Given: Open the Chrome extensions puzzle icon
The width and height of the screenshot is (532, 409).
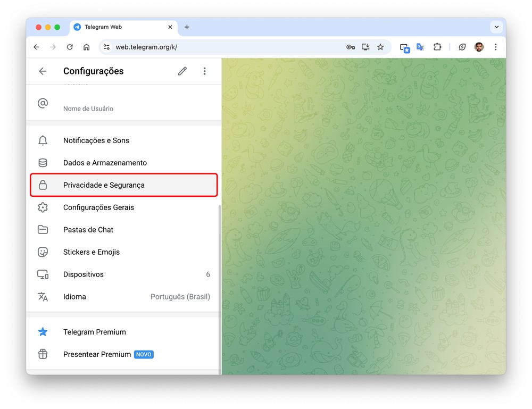Looking at the screenshot, I should point(437,47).
